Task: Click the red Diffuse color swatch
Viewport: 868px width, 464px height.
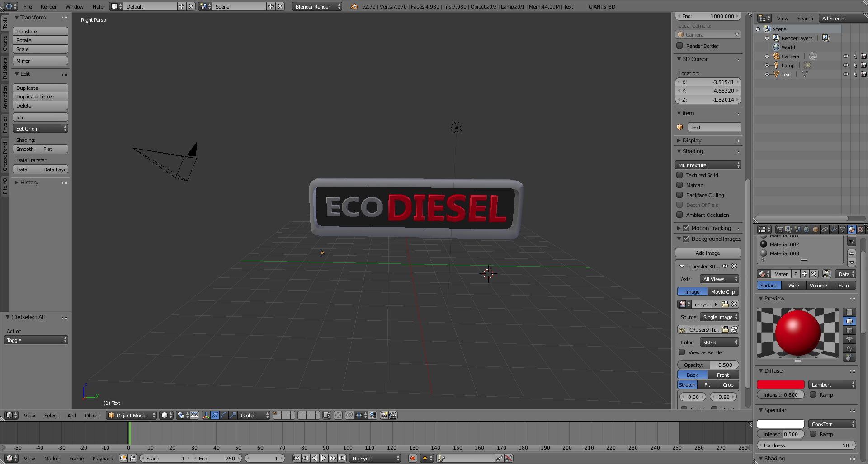Action: click(780, 385)
